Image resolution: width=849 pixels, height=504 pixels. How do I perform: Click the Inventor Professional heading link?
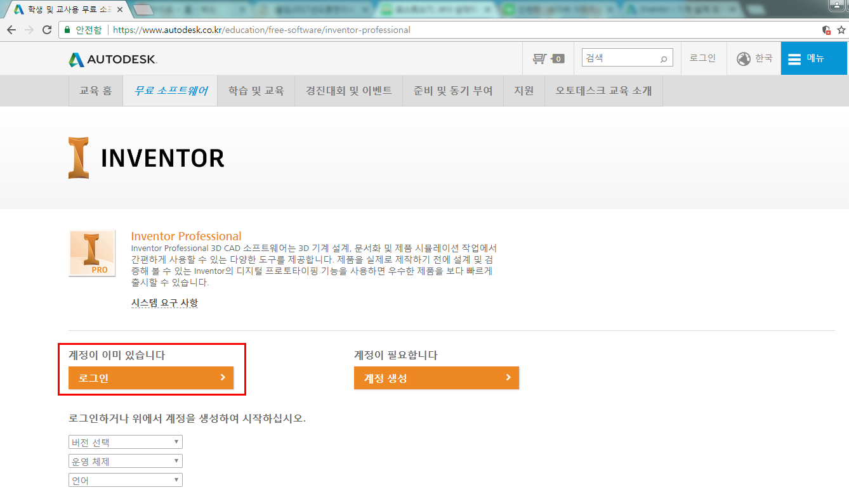point(186,236)
